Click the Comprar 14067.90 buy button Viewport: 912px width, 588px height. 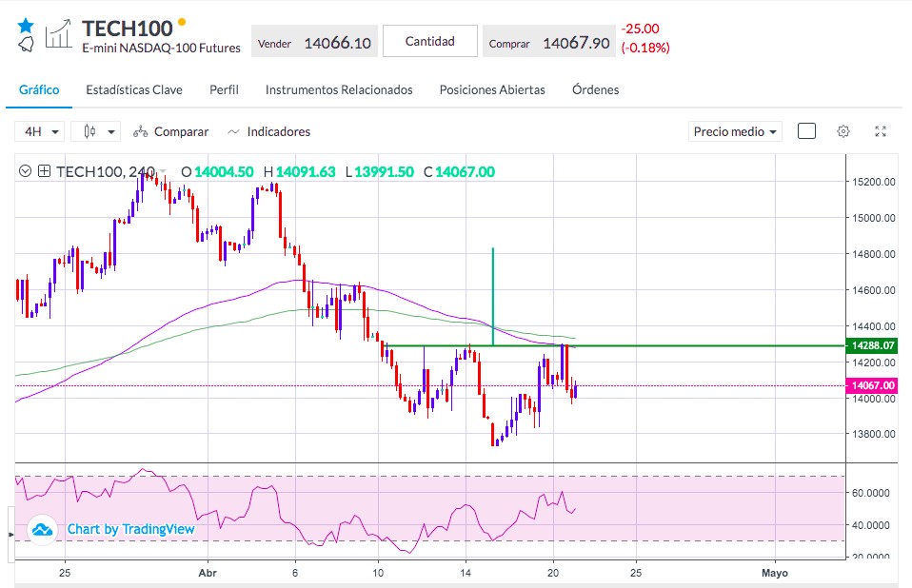(549, 41)
